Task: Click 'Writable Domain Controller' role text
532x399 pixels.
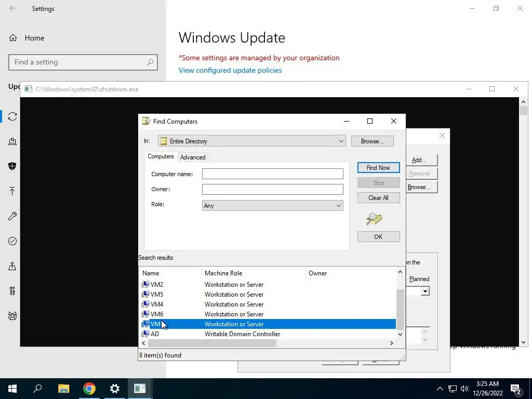Action: [242, 334]
